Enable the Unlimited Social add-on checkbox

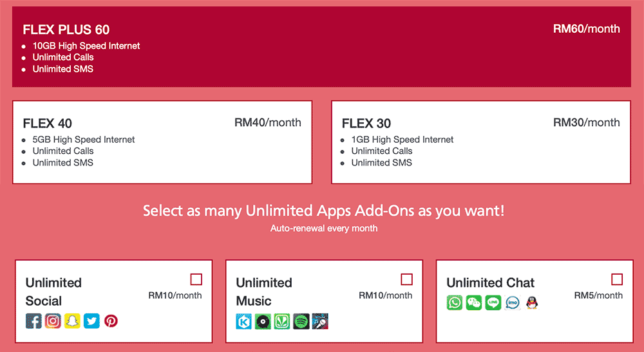click(x=196, y=279)
